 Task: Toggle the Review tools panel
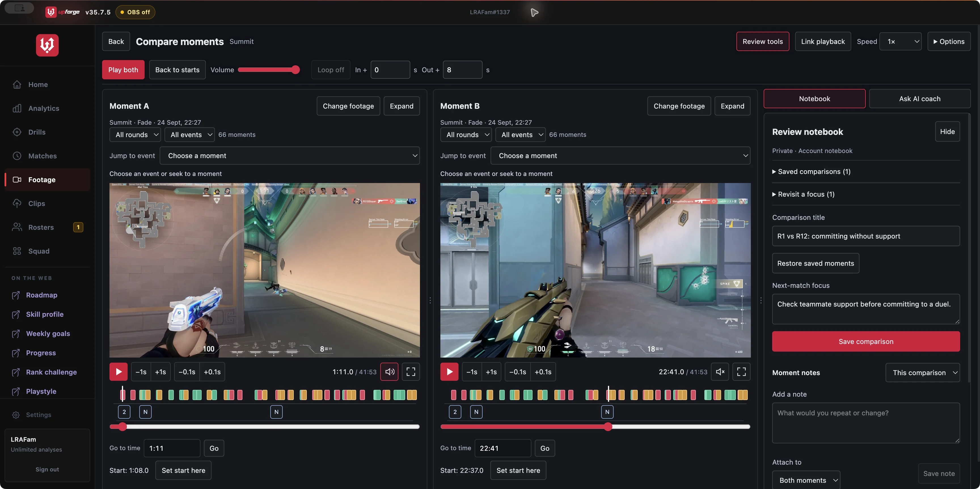763,41
